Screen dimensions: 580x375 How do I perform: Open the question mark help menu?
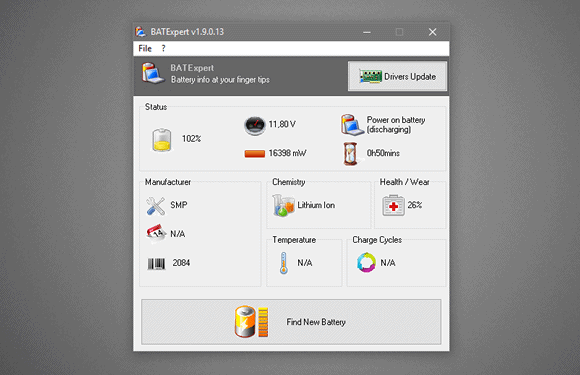click(163, 48)
